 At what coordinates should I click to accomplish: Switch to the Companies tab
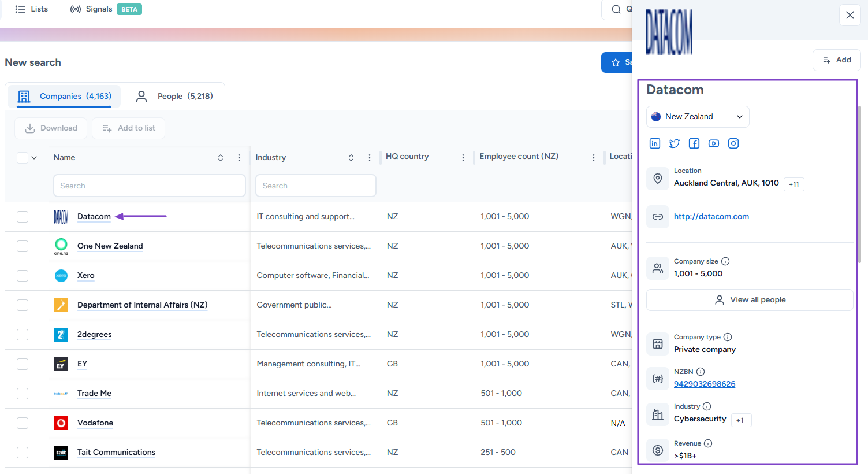pyautogui.click(x=64, y=97)
